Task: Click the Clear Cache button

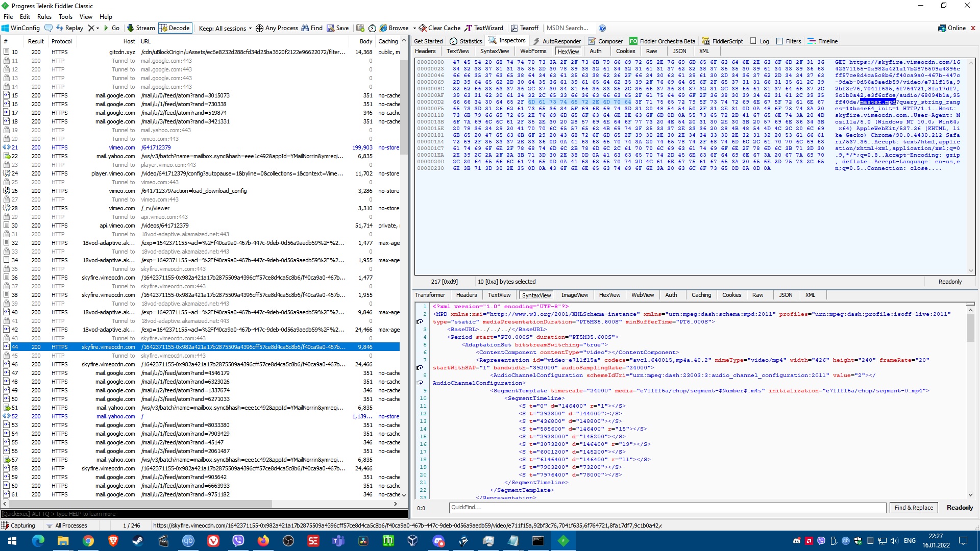Action: click(439, 28)
